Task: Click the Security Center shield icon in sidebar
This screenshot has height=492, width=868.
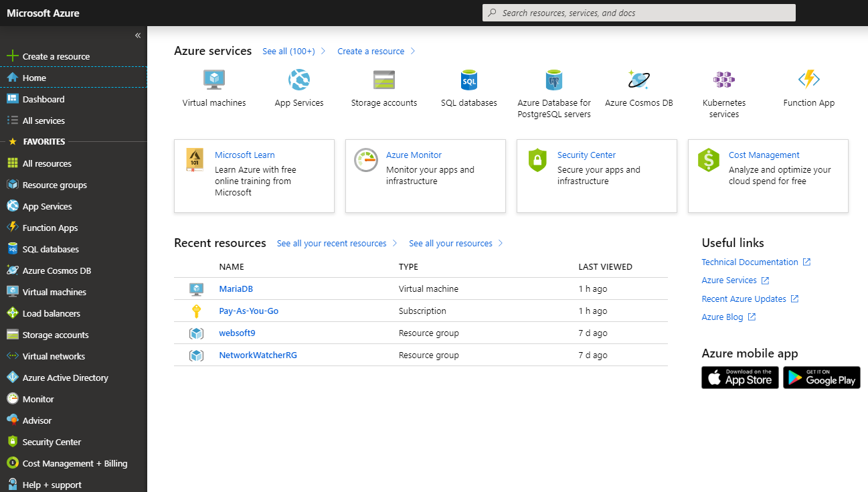Action: [12, 442]
